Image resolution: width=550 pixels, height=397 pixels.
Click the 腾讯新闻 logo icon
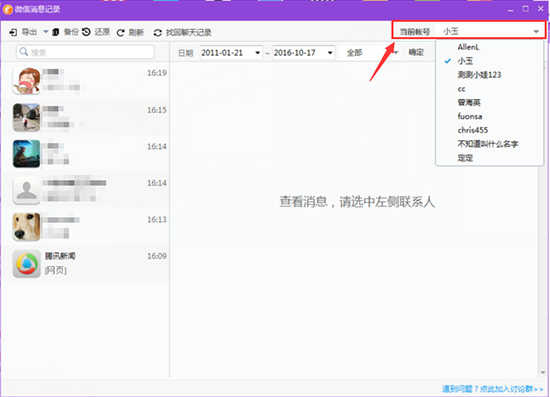[27, 264]
